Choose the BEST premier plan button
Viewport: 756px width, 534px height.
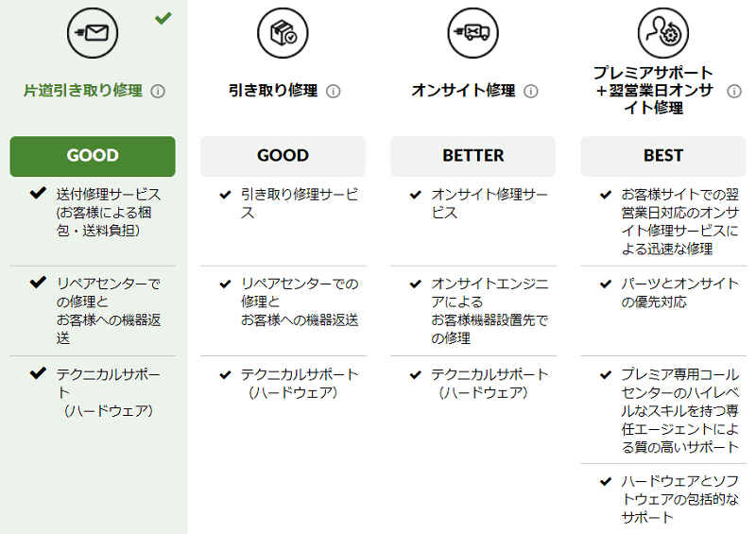click(663, 156)
